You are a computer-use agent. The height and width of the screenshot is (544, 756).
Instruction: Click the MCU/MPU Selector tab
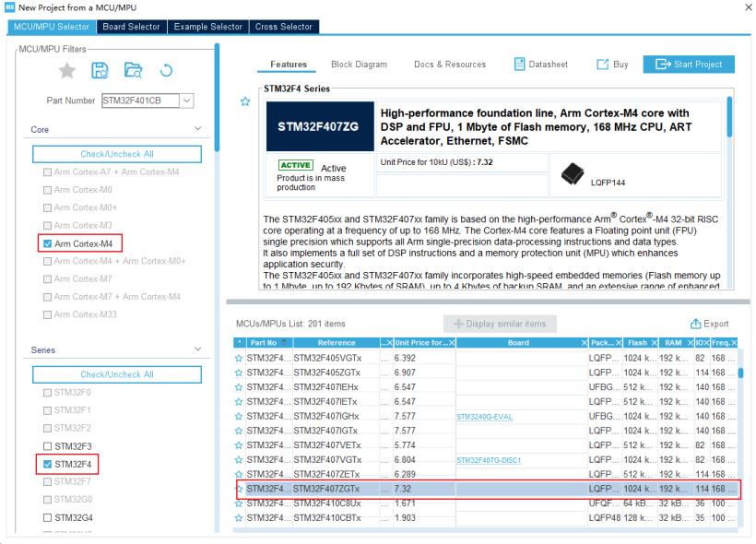(x=52, y=27)
